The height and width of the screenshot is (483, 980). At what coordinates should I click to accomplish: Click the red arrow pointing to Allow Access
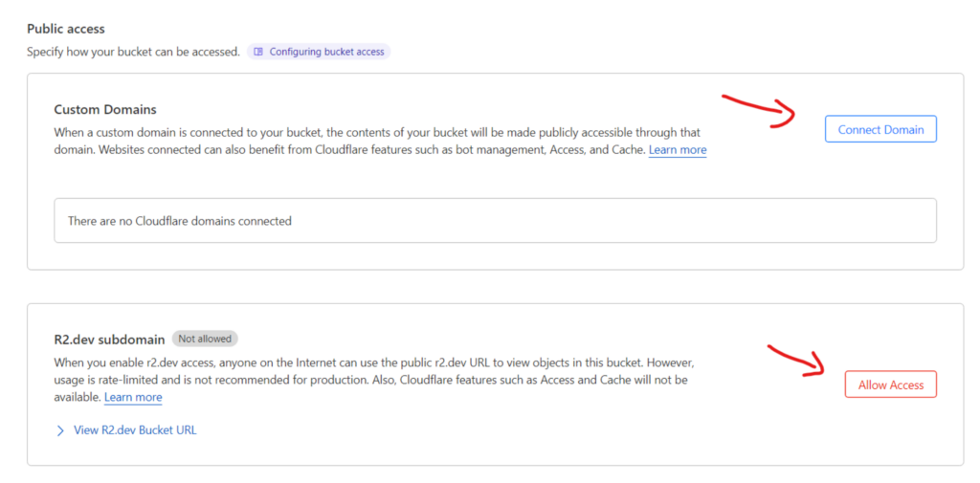point(796,359)
